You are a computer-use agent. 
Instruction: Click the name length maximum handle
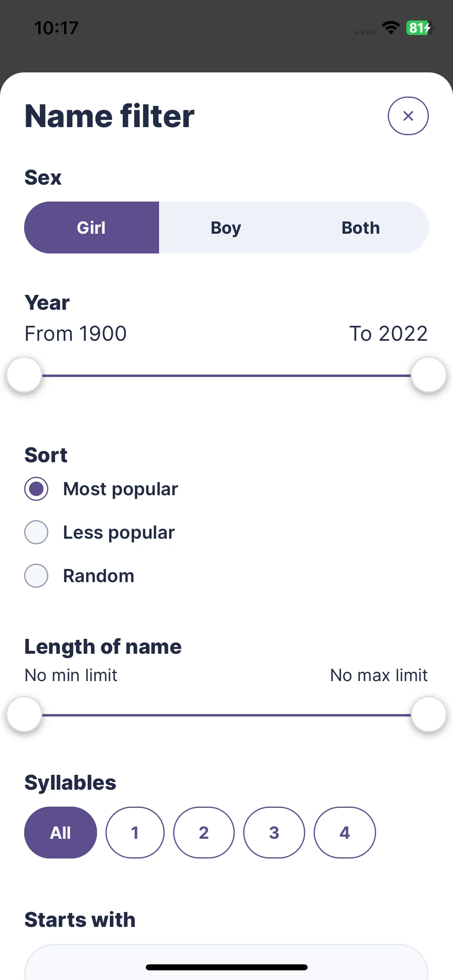pyautogui.click(x=428, y=714)
